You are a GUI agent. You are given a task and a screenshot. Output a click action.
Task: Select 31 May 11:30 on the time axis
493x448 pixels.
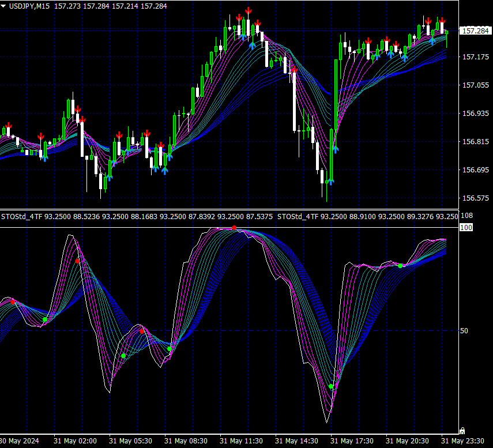(x=241, y=441)
